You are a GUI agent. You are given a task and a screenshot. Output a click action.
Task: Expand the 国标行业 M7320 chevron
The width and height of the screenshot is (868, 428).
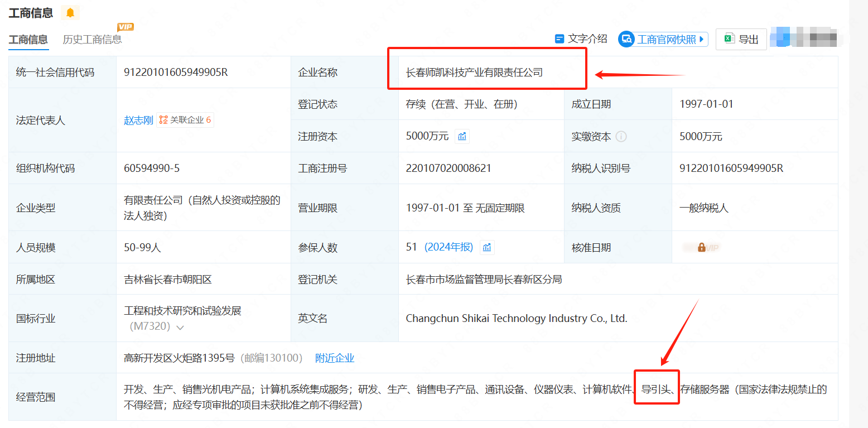pos(180,328)
